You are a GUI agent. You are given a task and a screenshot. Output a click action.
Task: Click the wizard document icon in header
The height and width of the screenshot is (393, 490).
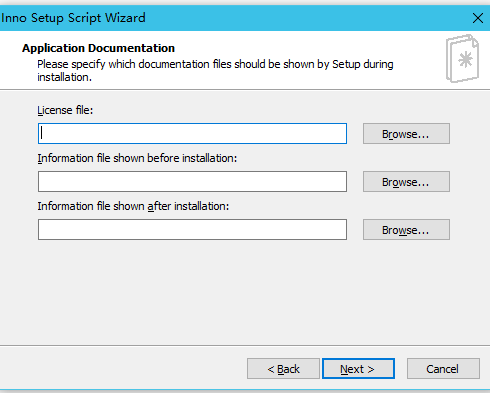[x=462, y=59]
